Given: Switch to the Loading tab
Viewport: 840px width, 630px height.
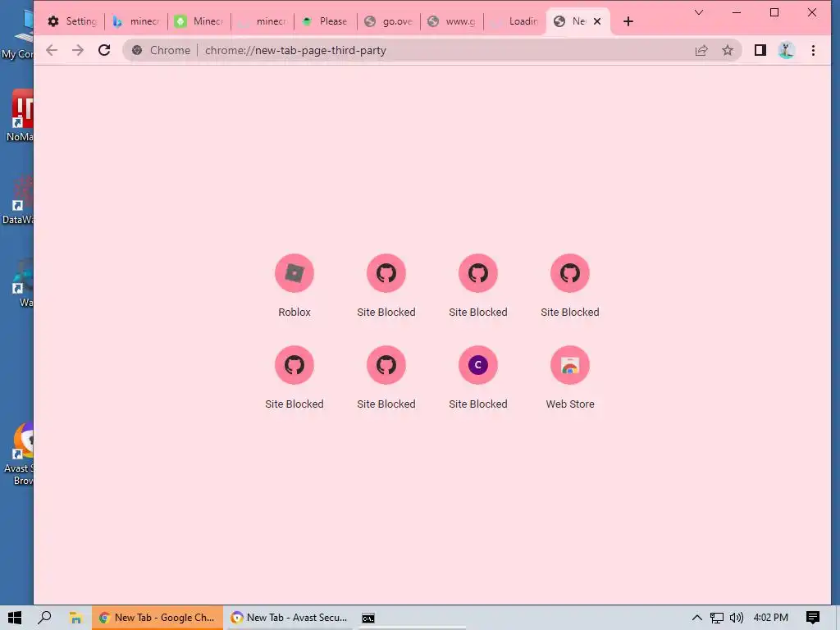Looking at the screenshot, I should (x=515, y=21).
